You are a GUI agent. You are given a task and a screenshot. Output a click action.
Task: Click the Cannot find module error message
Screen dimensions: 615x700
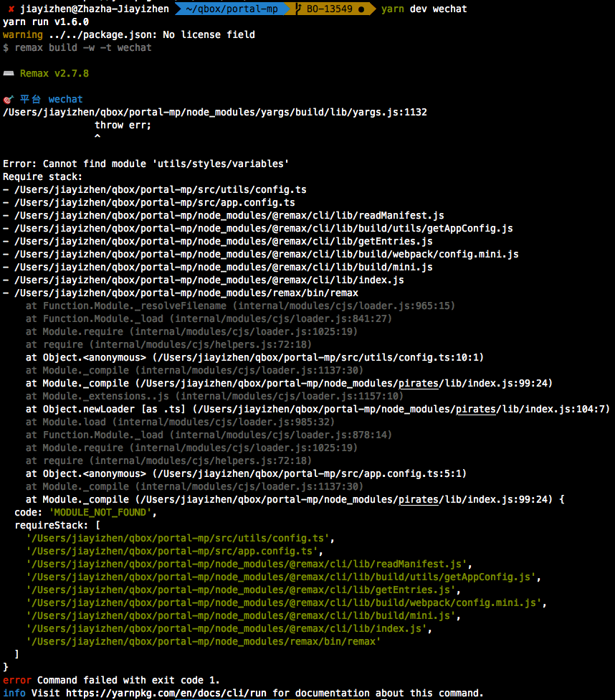tap(143, 163)
